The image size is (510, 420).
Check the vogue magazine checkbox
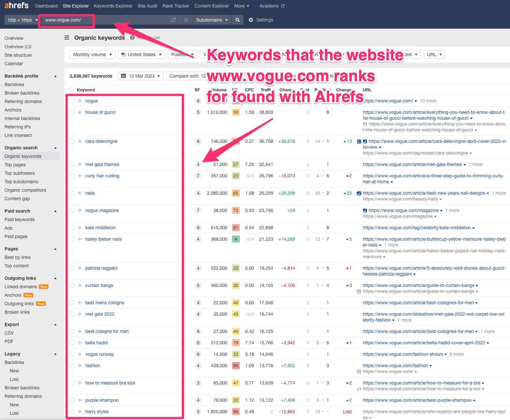(x=72, y=210)
